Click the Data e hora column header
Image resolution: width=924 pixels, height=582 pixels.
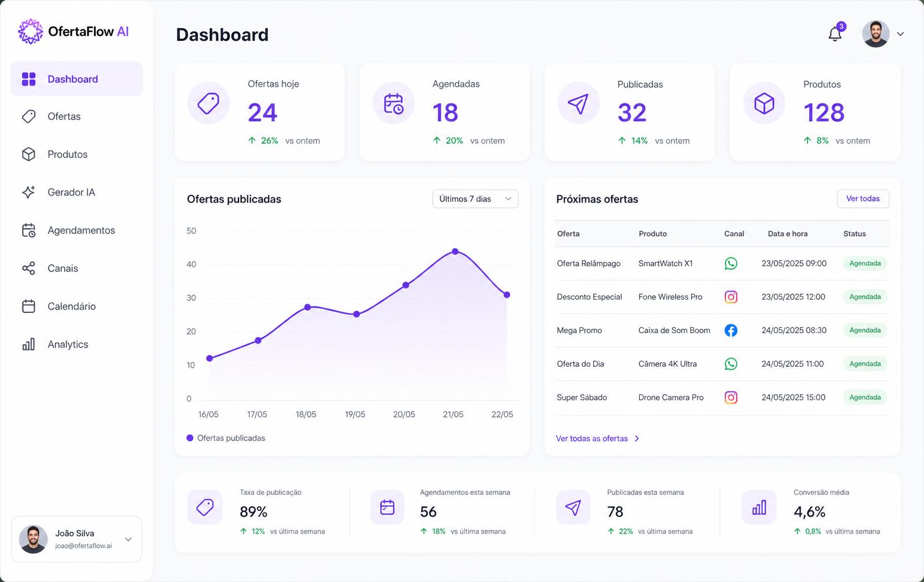tap(788, 234)
